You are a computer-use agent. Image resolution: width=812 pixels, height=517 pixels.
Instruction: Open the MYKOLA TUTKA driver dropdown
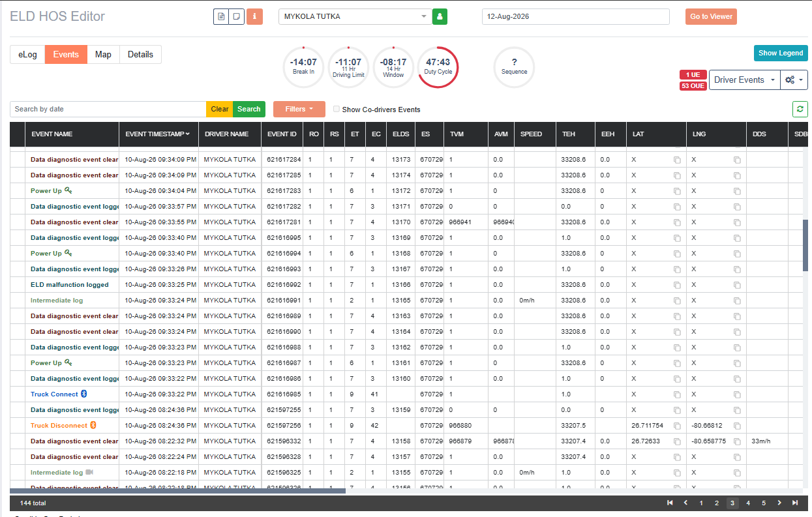click(355, 16)
